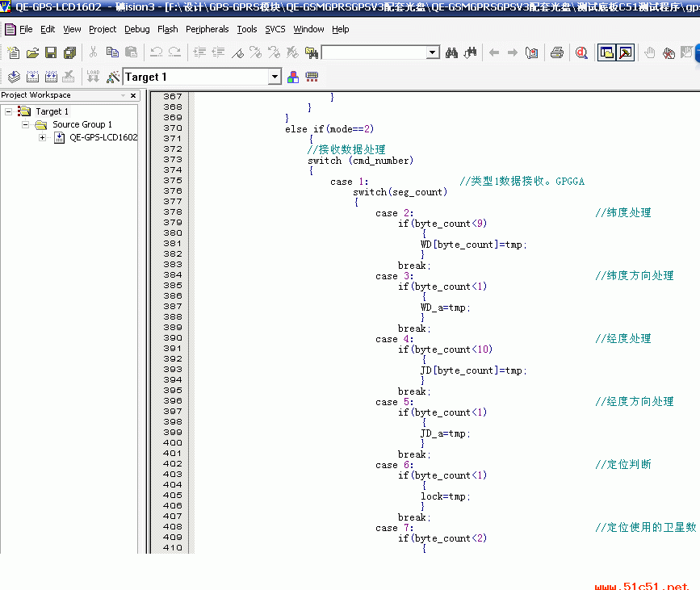The width and height of the screenshot is (700, 590).
Task: Select Target 1 in project tree
Action: tap(52, 111)
